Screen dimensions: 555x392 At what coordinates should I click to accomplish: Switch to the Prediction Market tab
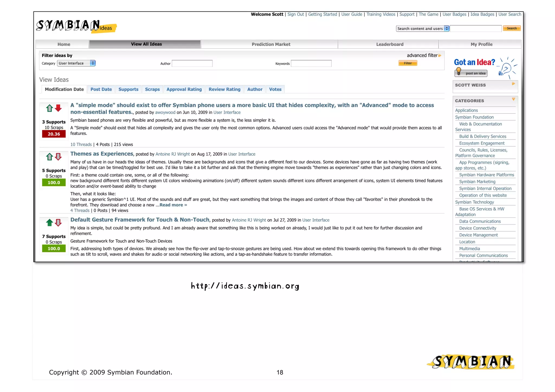pyautogui.click(x=270, y=44)
